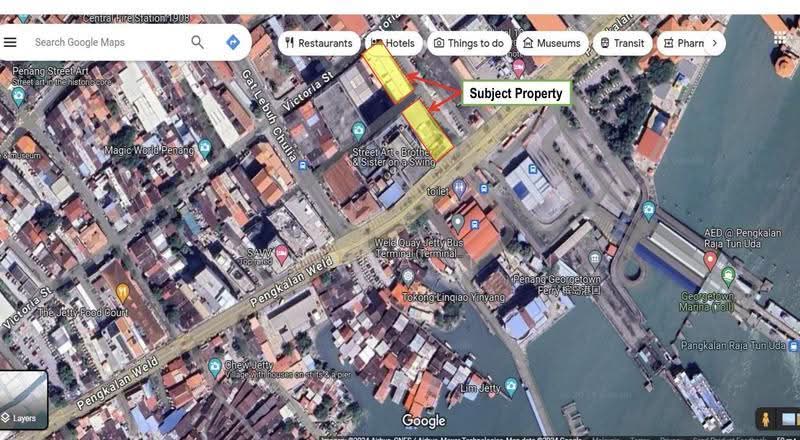Click the camera pin near the ferry roundabout
Viewport: 800px width, 440px height.
(x=648, y=210)
